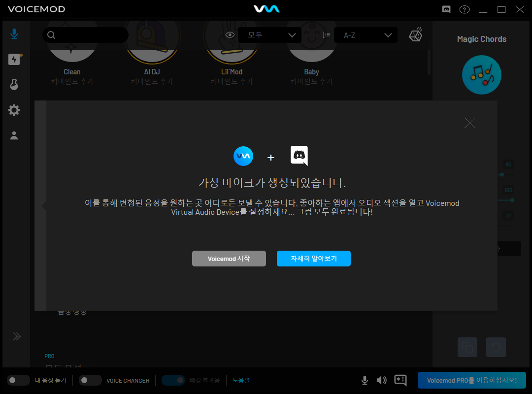Screen dimensions: 532x394
Task: Click the speaker volume icon in bottom bar
Action: tap(382, 380)
